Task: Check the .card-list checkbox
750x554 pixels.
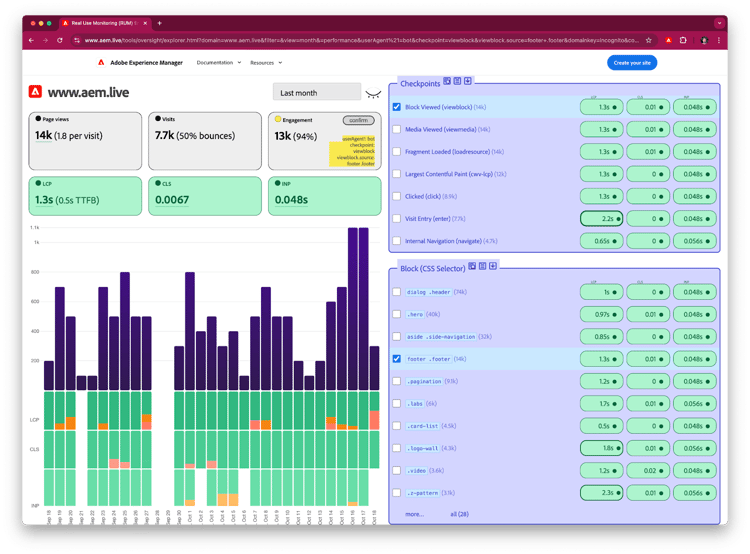Action: [x=397, y=425]
